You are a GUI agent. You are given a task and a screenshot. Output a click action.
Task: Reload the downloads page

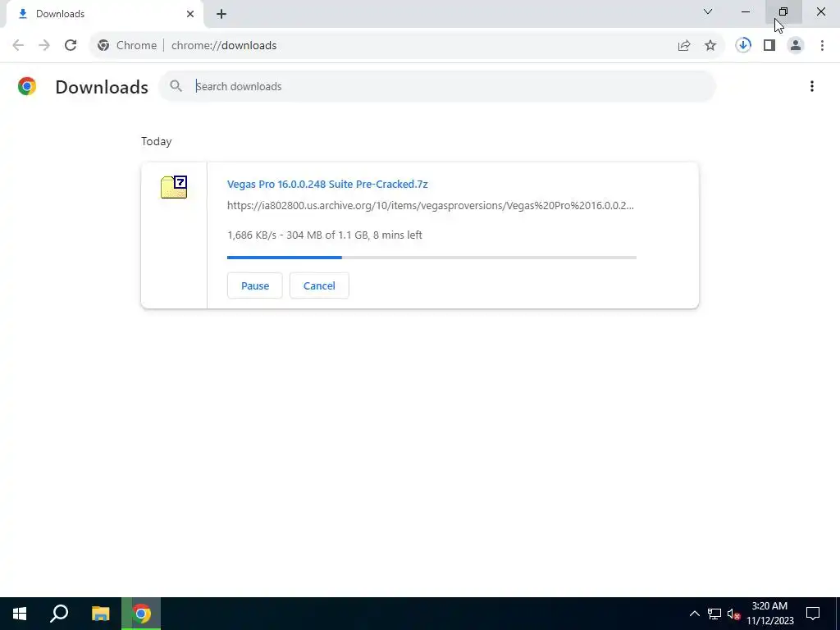[x=71, y=46]
